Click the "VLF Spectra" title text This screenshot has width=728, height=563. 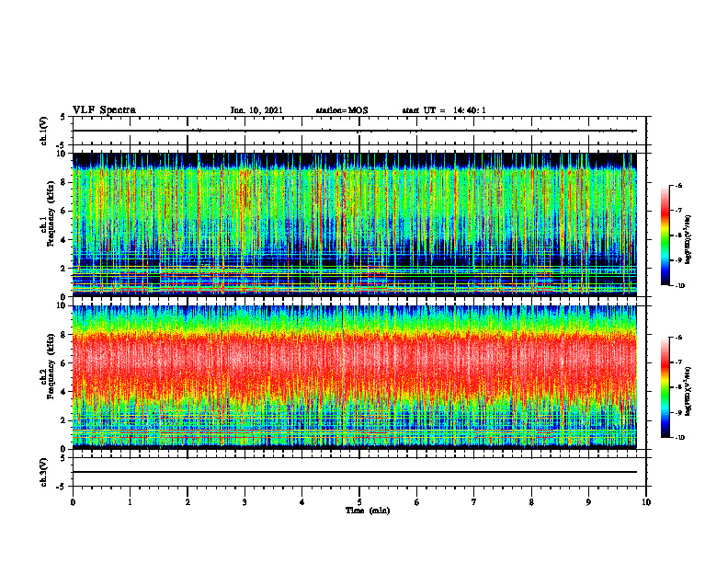[104, 110]
